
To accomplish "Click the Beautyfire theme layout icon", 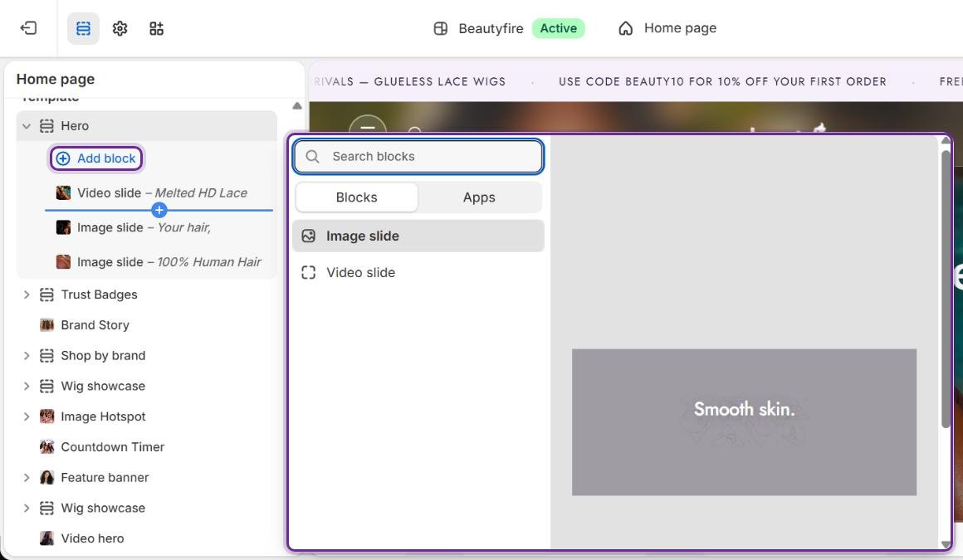I will point(440,28).
